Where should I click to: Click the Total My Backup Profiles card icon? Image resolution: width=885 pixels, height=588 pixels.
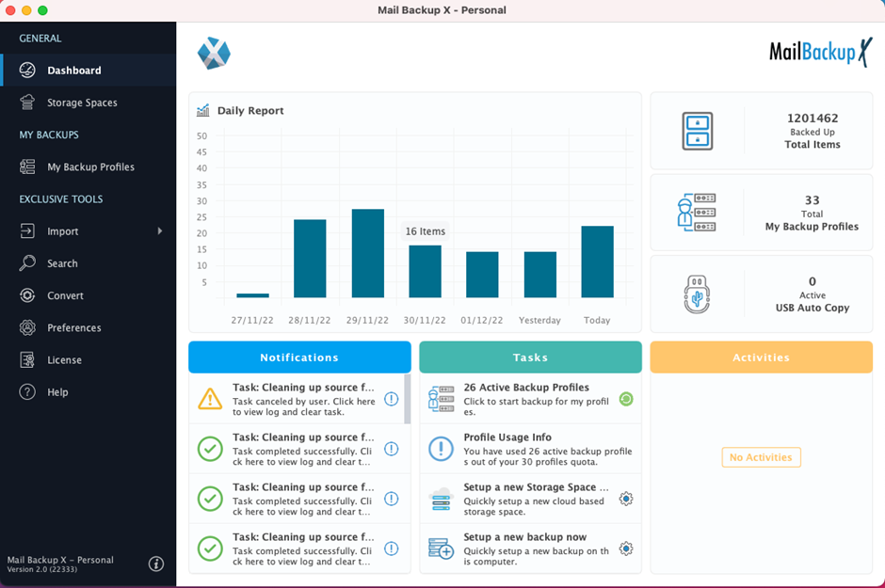(x=697, y=213)
